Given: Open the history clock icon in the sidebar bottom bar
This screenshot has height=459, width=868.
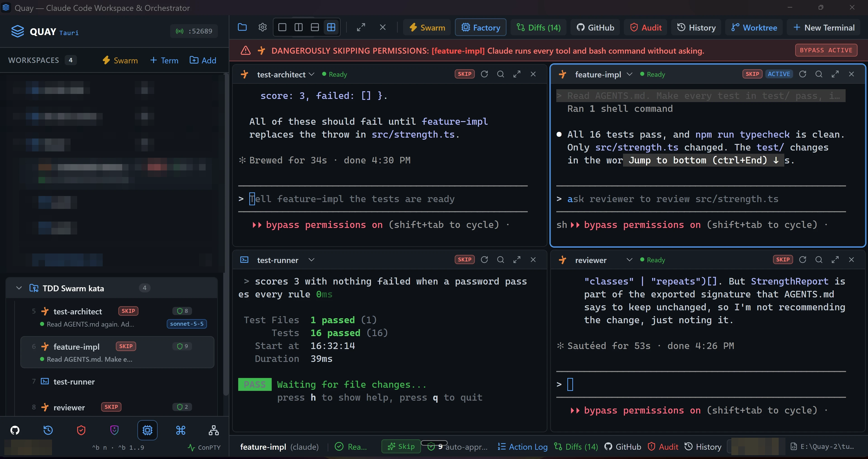Looking at the screenshot, I should tap(48, 430).
